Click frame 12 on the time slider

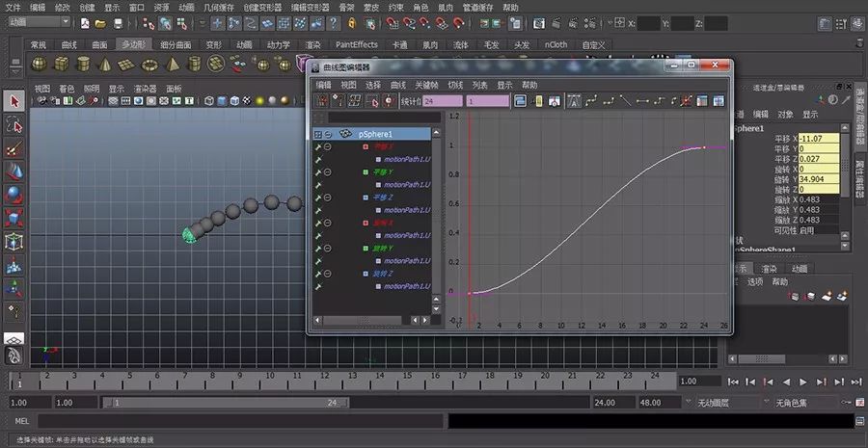click(325, 381)
